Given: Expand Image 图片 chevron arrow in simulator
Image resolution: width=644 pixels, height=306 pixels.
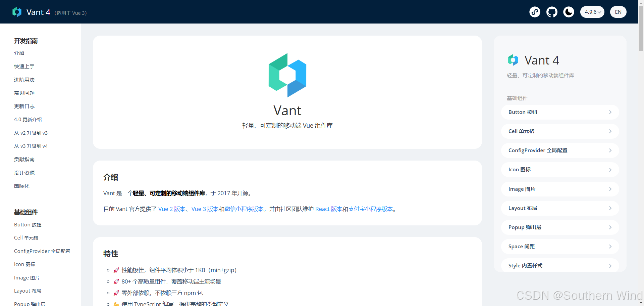Looking at the screenshot, I should [x=610, y=189].
